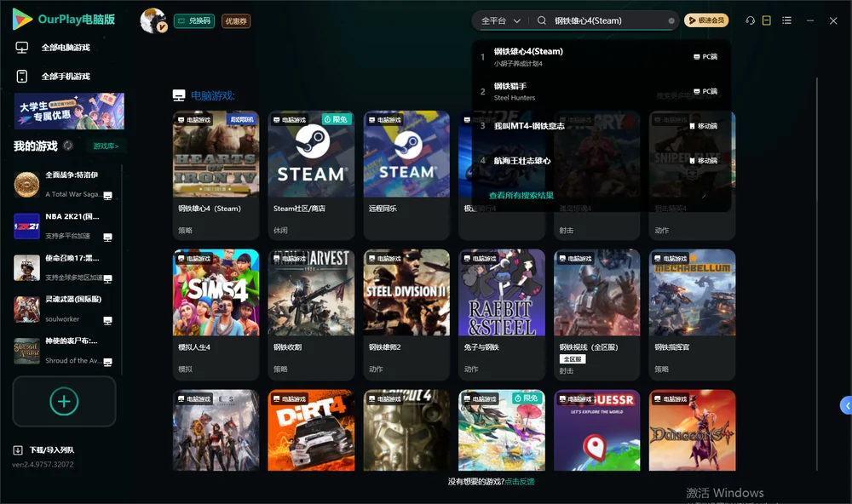Click 限免 badge on Steam社区 card
The image size is (852, 504).
(x=336, y=119)
